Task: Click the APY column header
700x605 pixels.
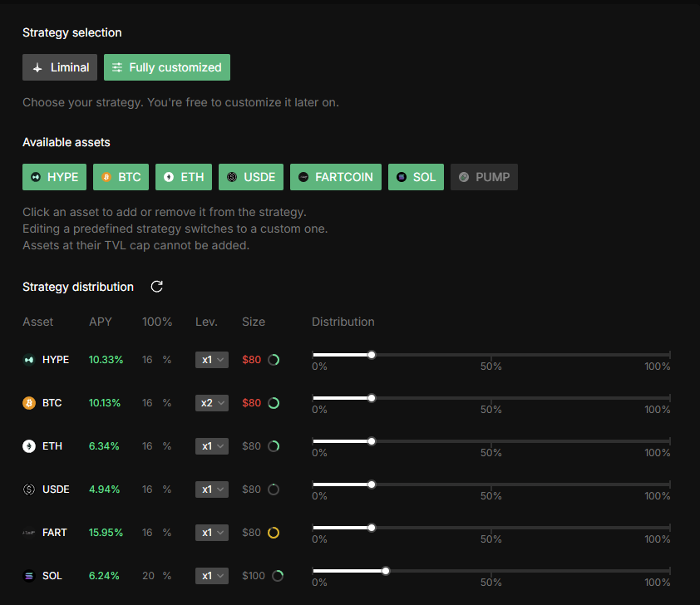Action: click(x=101, y=322)
